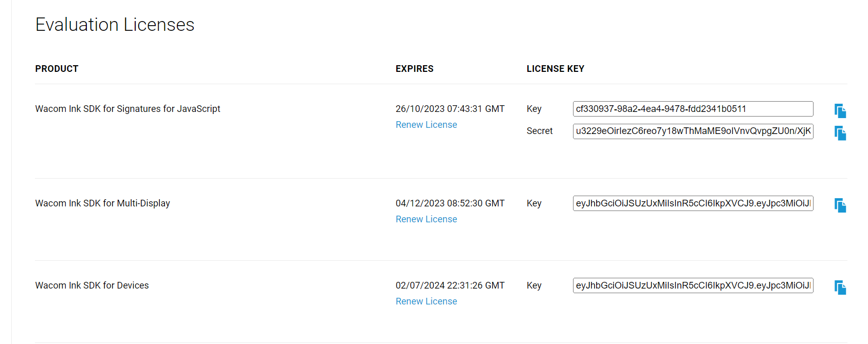The image size is (868, 344).
Task: Renew the Multi-Display license
Action: 426,219
